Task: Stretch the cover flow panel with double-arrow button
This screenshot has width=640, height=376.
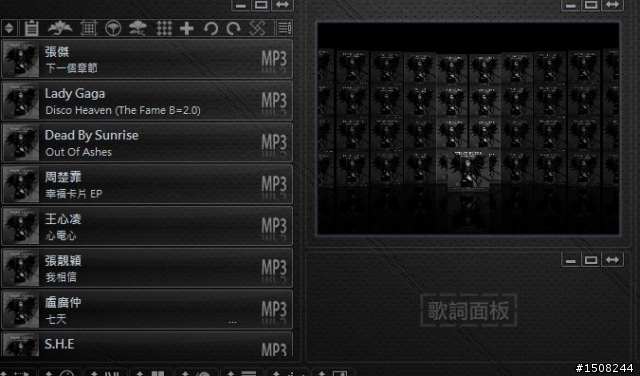Action: coord(612,5)
